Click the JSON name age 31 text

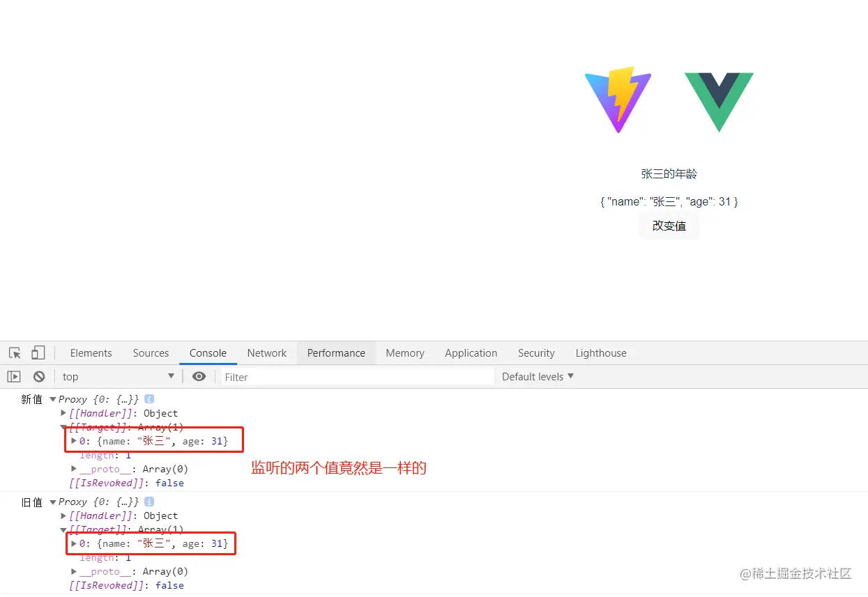[669, 201]
